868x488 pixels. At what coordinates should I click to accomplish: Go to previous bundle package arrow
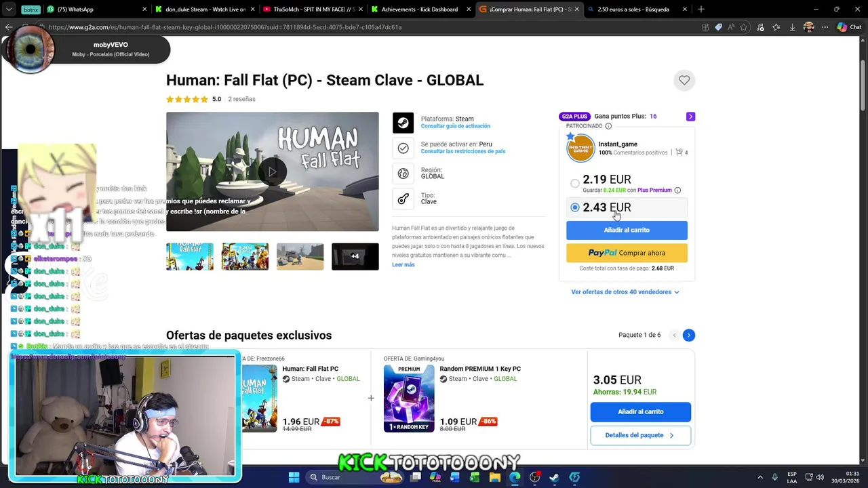674,335
